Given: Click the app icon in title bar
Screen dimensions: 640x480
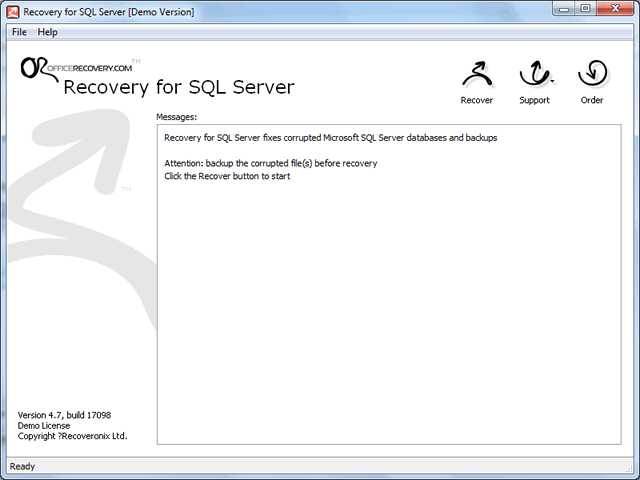Looking at the screenshot, I should point(13,12).
